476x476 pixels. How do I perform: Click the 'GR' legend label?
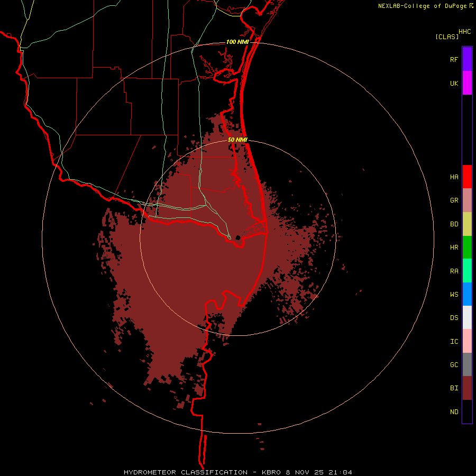454,200
